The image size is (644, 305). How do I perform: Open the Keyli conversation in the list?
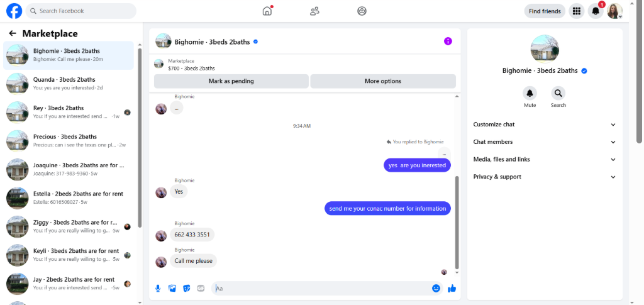click(x=69, y=255)
